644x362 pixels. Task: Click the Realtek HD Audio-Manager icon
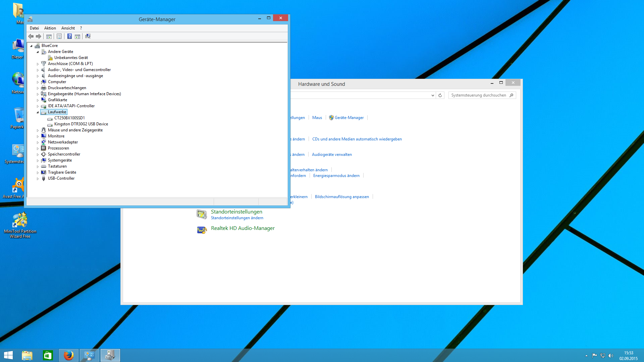(x=202, y=230)
